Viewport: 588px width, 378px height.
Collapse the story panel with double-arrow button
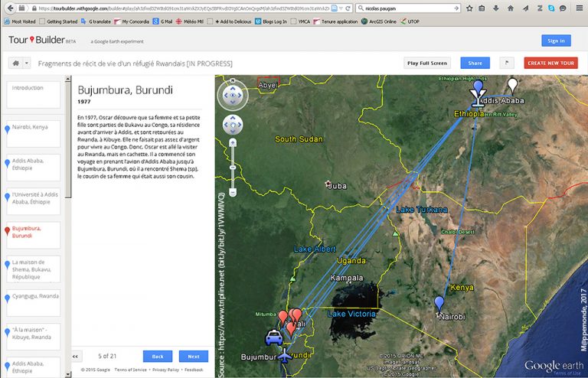(75, 356)
